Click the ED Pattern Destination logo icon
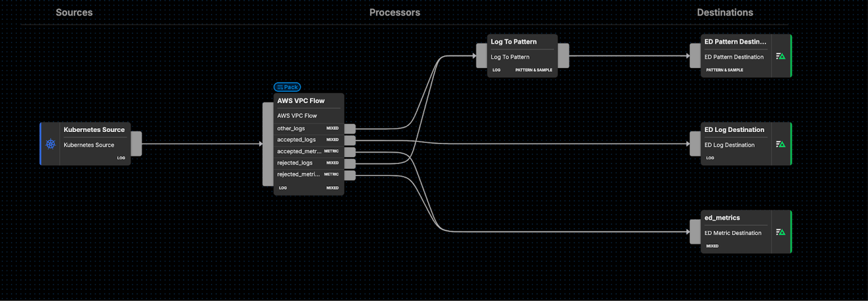868x301 pixels. (781, 56)
